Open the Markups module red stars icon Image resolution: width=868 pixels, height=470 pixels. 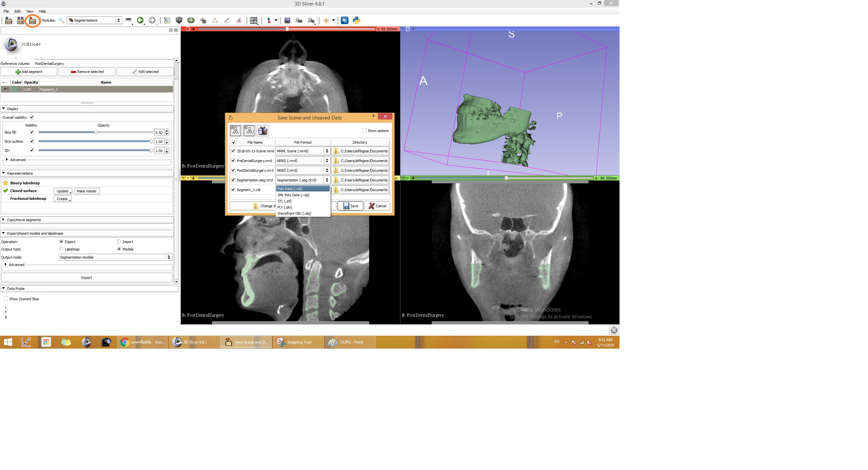215,21
